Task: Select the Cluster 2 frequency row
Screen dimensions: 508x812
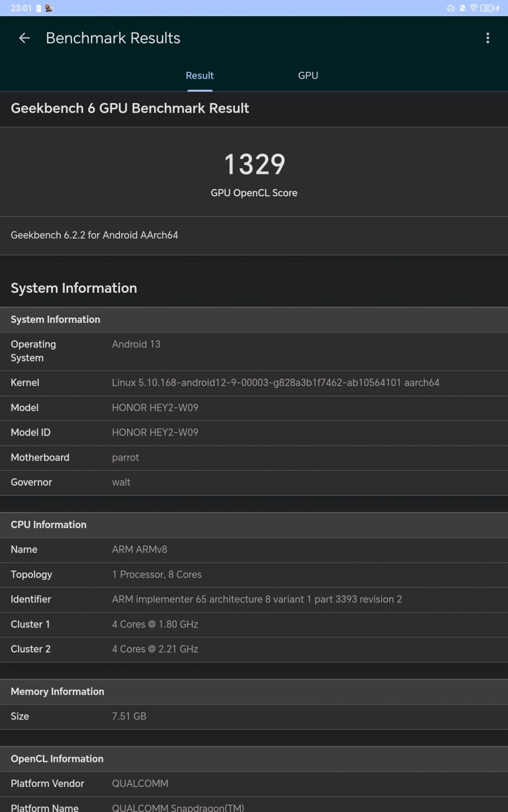Action: coord(254,649)
